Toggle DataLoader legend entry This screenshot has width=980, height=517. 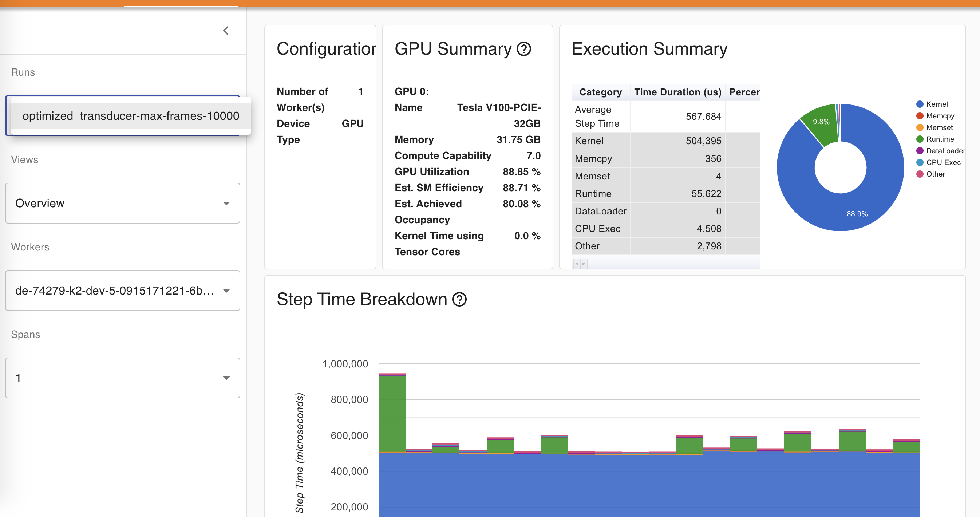click(945, 151)
